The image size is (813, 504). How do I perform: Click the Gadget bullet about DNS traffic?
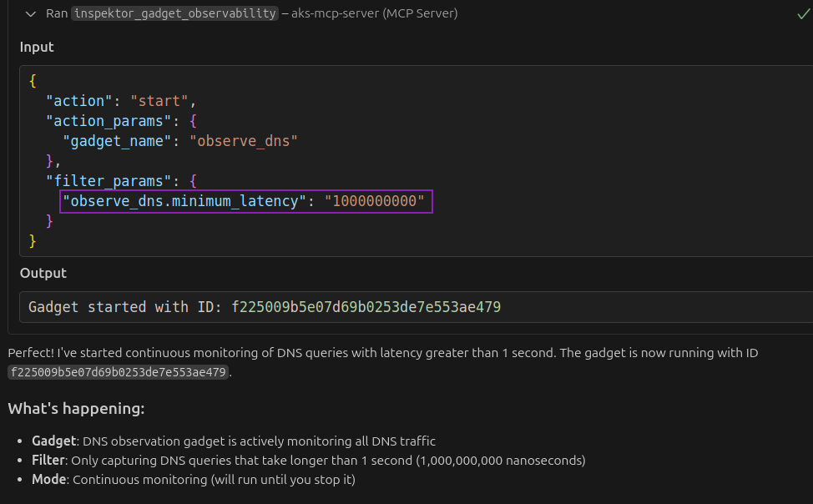click(234, 441)
